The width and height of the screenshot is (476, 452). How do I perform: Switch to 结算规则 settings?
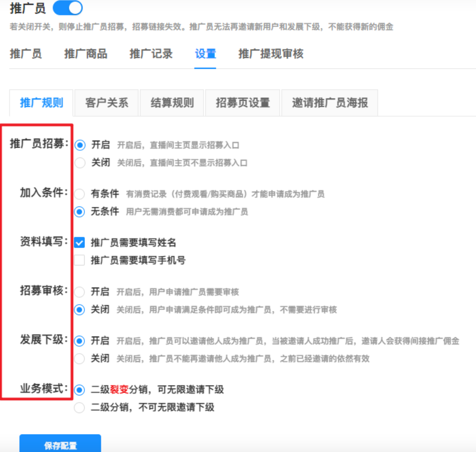(x=172, y=102)
